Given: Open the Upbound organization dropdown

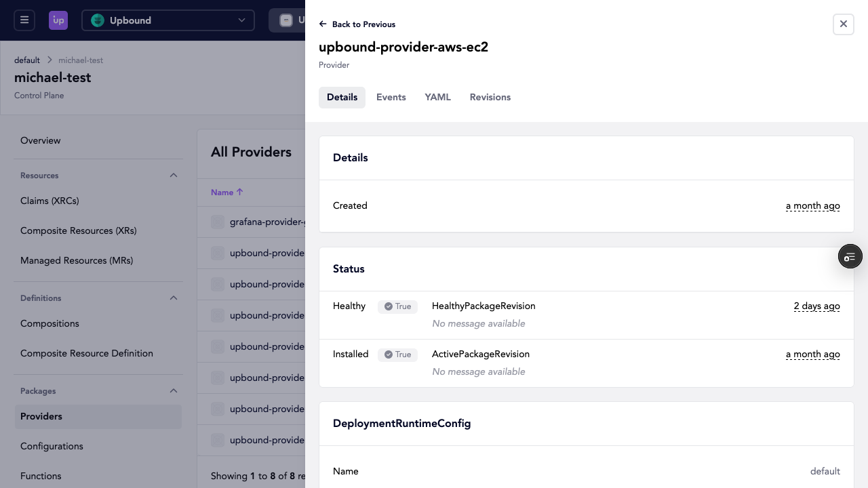Looking at the screenshot, I should pos(241,20).
